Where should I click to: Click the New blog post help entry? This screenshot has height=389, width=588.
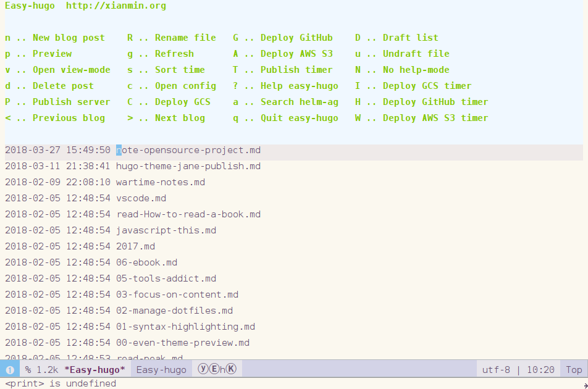coord(69,38)
